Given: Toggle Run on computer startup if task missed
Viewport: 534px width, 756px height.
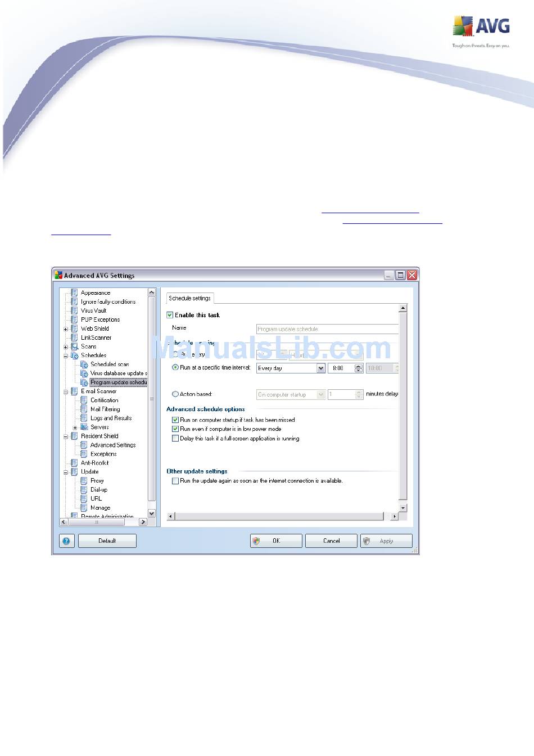Looking at the screenshot, I should click(x=175, y=420).
